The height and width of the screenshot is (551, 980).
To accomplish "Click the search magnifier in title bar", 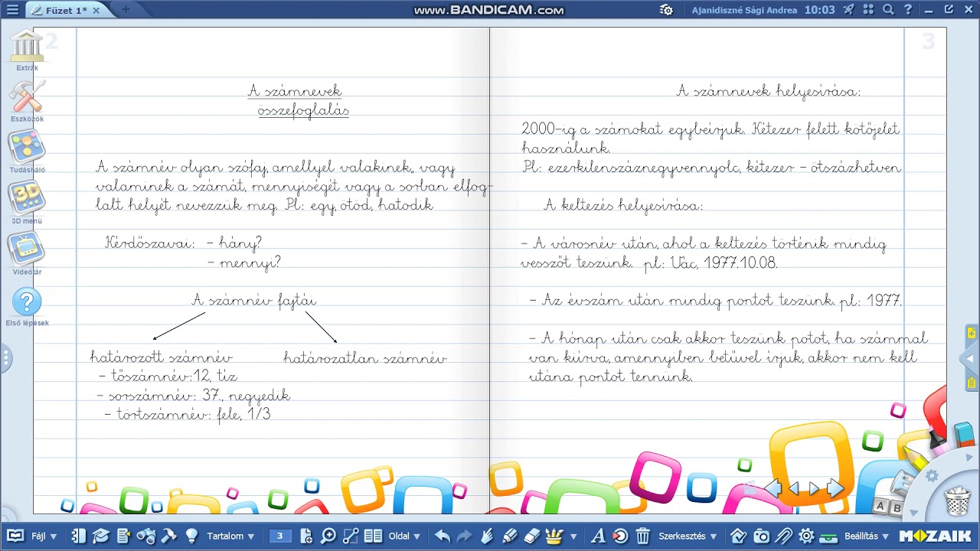I will (888, 10).
